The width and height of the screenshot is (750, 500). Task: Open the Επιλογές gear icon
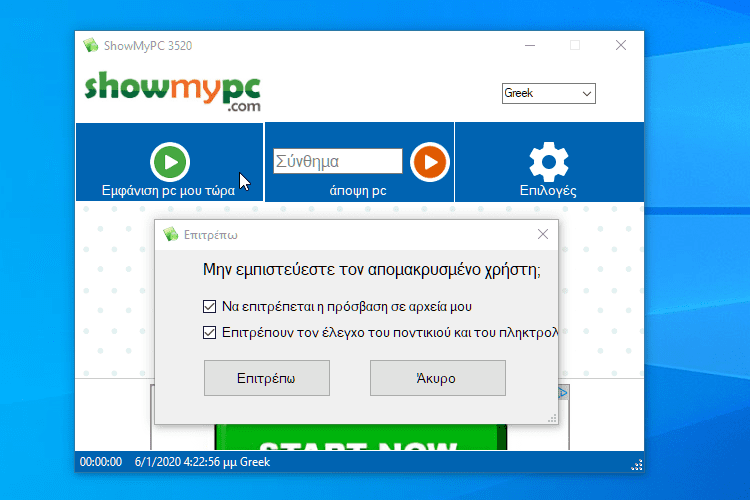pos(549,162)
